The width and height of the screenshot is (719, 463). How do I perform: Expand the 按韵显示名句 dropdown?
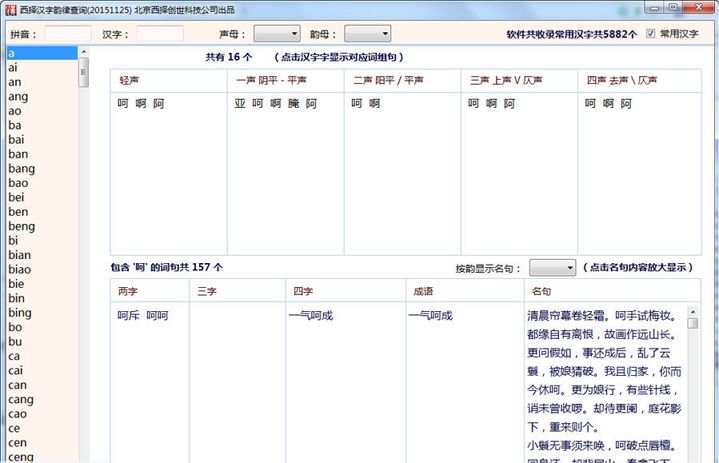tap(552, 268)
